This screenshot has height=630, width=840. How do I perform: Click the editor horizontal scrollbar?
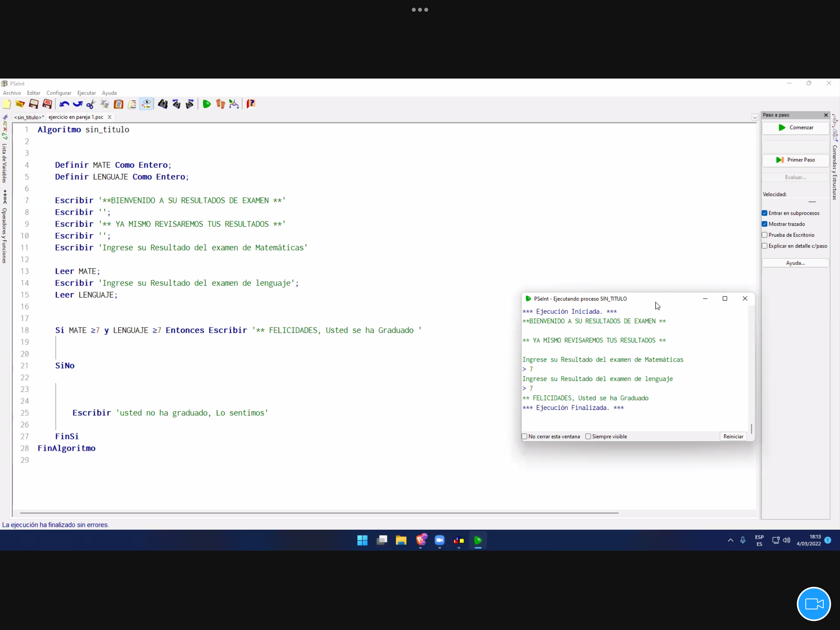(x=319, y=513)
